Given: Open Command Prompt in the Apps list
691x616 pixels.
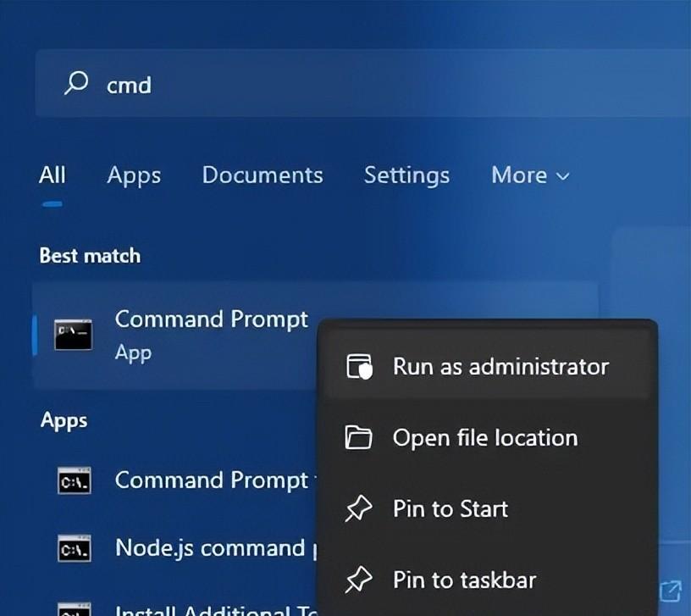Looking at the screenshot, I should pos(175,480).
